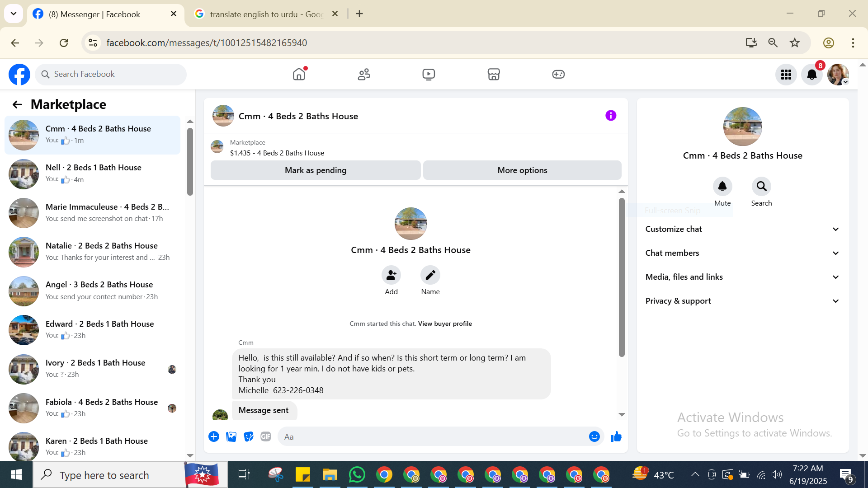The width and height of the screenshot is (868, 488).
Task: Expand Privacy & support section
Action: point(742,301)
